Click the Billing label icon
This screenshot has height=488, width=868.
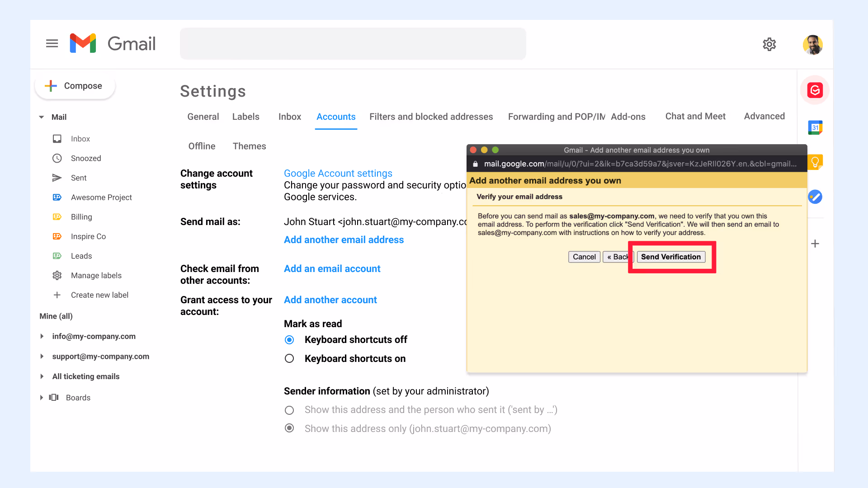click(57, 217)
